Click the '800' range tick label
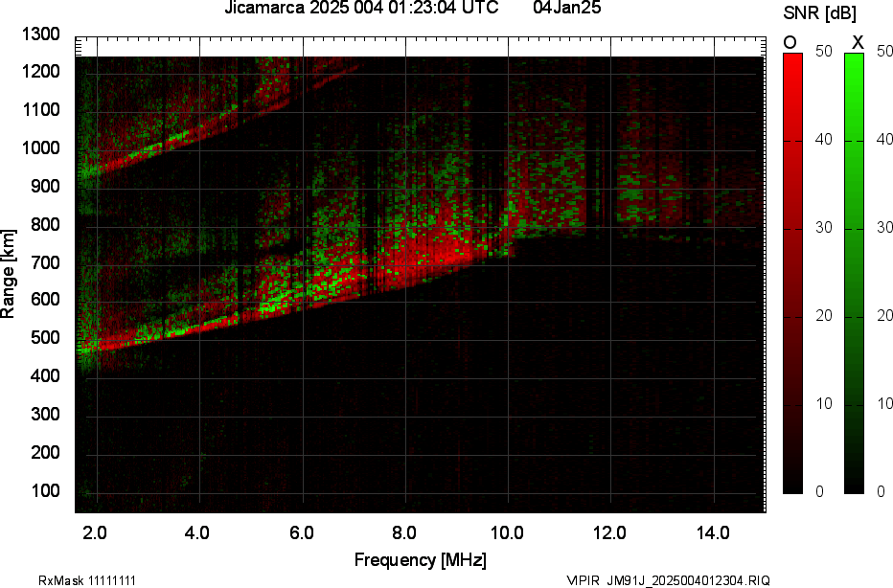The height and width of the screenshot is (588, 893). pyautogui.click(x=46, y=224)
